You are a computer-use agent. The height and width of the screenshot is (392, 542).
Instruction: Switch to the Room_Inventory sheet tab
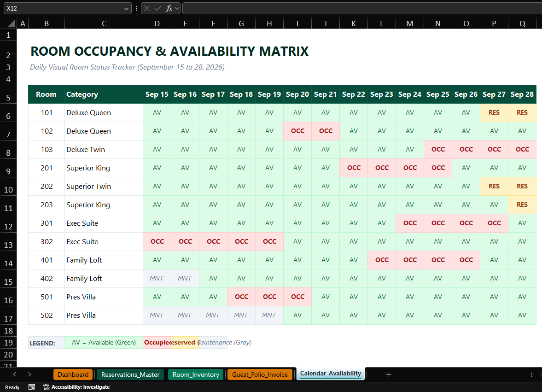tap(196, 374)
